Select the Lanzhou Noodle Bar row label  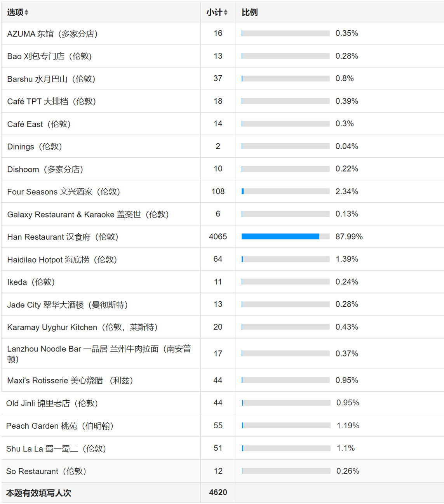coord(99,354)
